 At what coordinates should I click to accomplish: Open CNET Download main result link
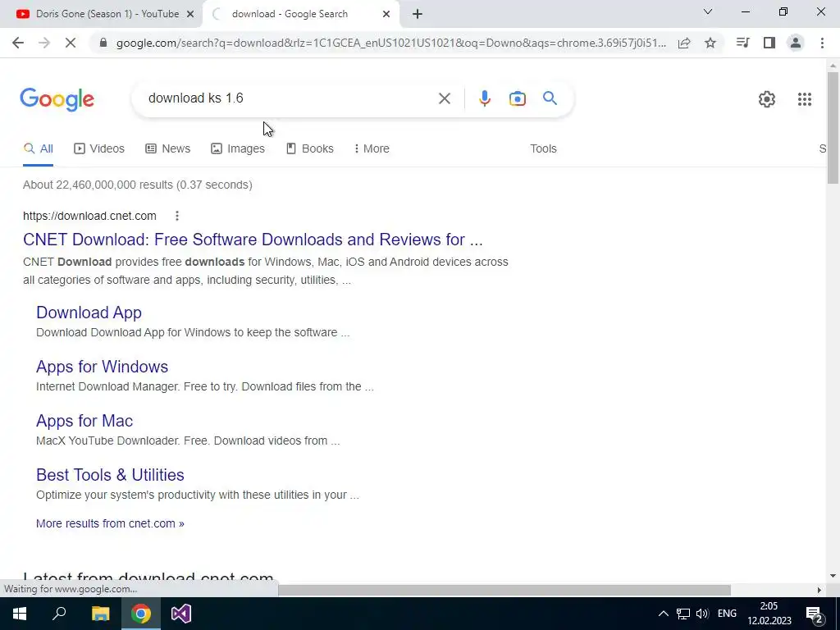click(253, 240)
